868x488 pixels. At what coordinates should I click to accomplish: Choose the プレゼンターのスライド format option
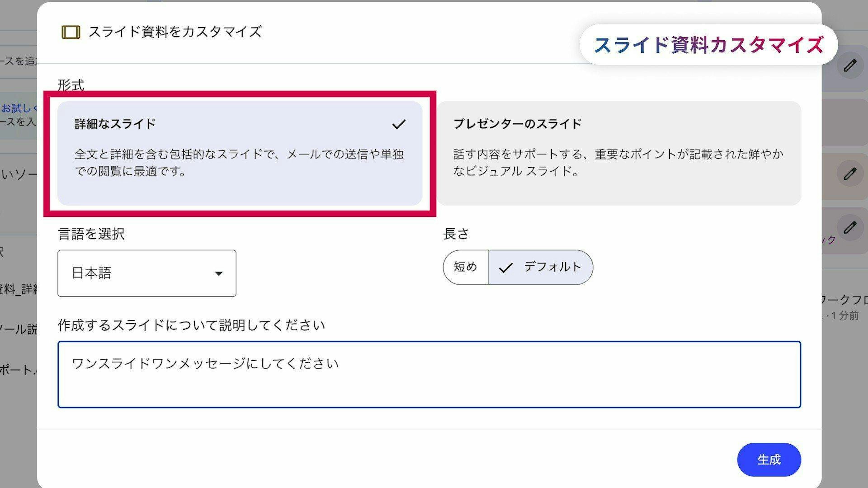pyautogui.click(x=619, y=153)
